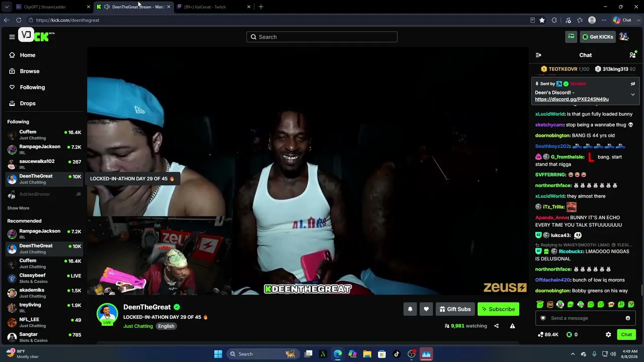The height and width of the screenshot is (362, 644).
Task: Toggle favorite star for this page
Action: [x=542, y=20]
